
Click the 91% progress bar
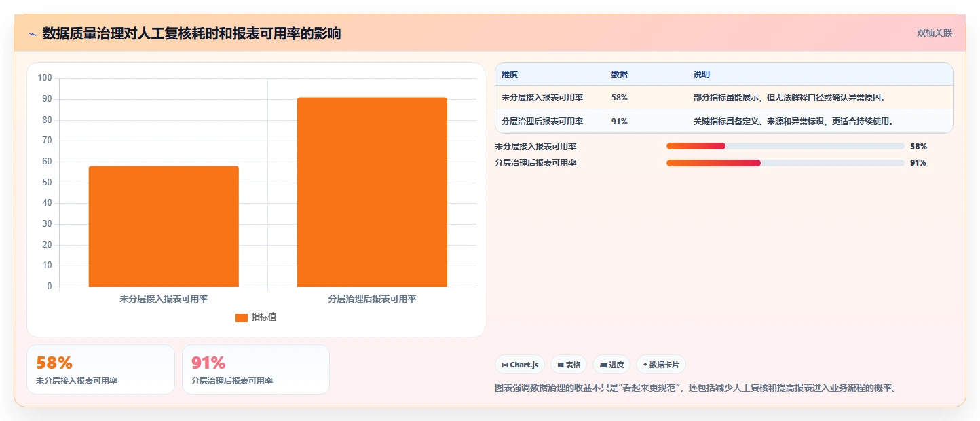785,163
